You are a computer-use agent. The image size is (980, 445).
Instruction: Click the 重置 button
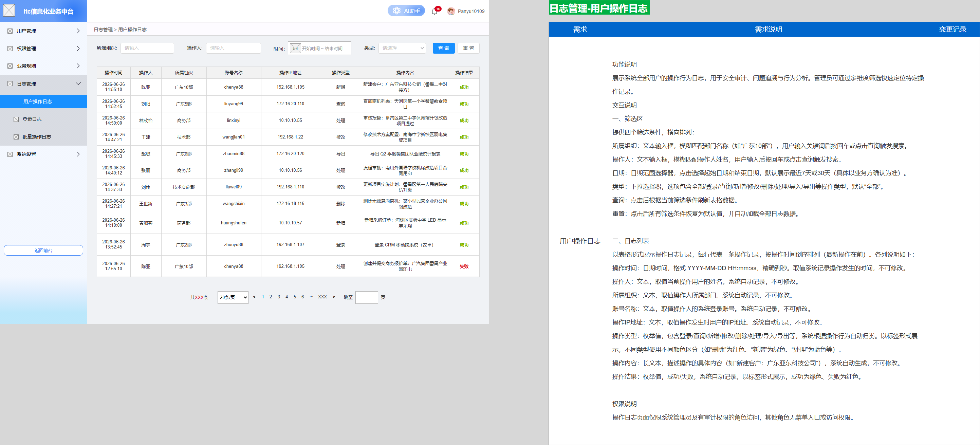click(x=468, y=48)
